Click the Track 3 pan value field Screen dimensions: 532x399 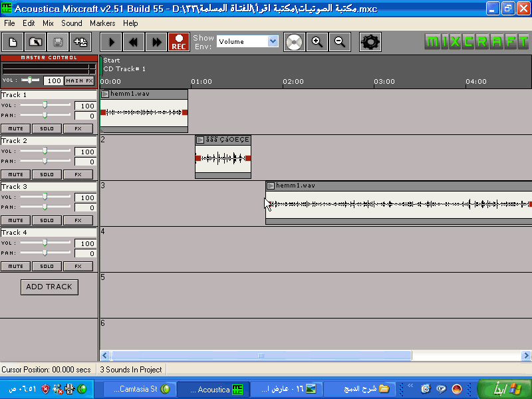(86, 207)
